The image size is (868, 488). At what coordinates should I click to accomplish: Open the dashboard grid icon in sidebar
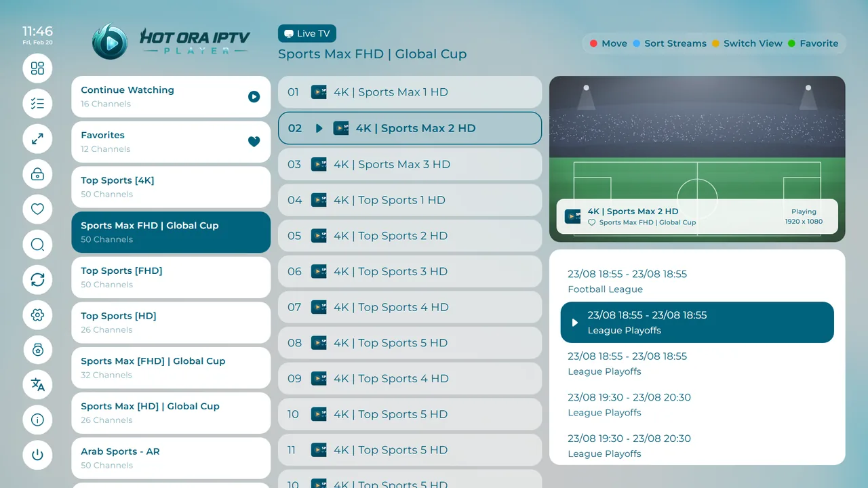(37, 68)
